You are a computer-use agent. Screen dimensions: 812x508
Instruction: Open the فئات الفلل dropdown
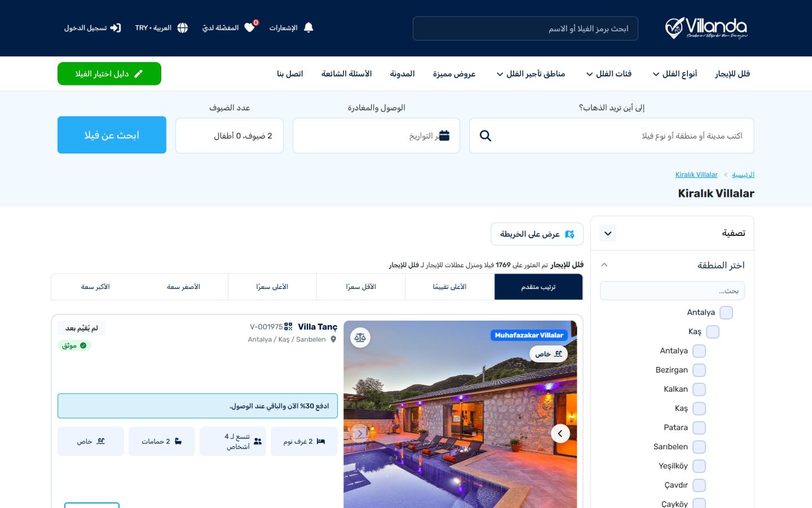[609, 74]
